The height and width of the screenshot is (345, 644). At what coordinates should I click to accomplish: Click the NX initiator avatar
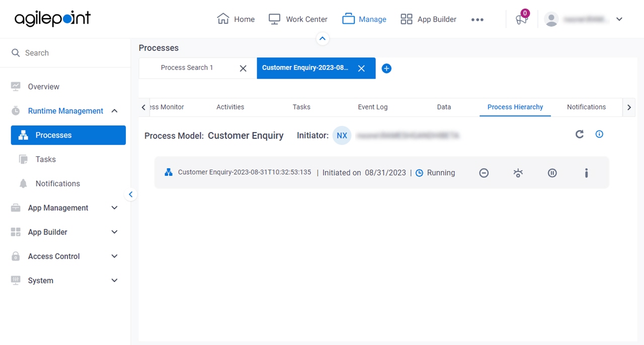(342, 135)
